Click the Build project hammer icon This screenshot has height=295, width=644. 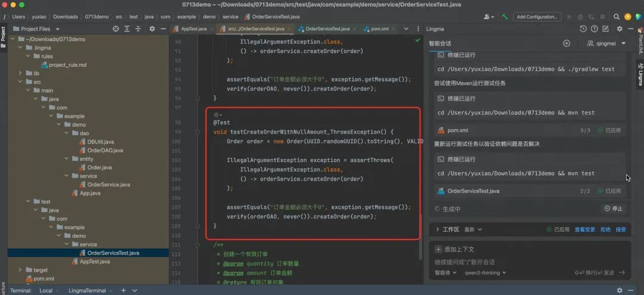click(505, 17)
